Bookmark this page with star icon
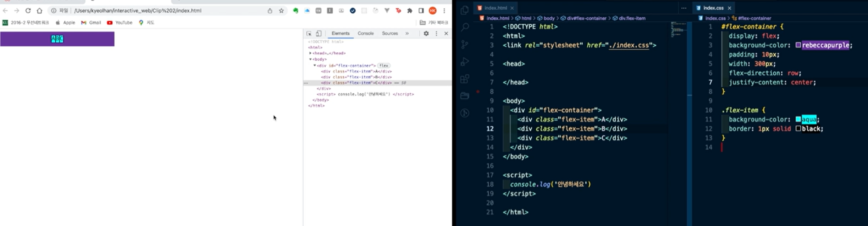The width and height of the screenshot is (868, 226). click(281, 11)
